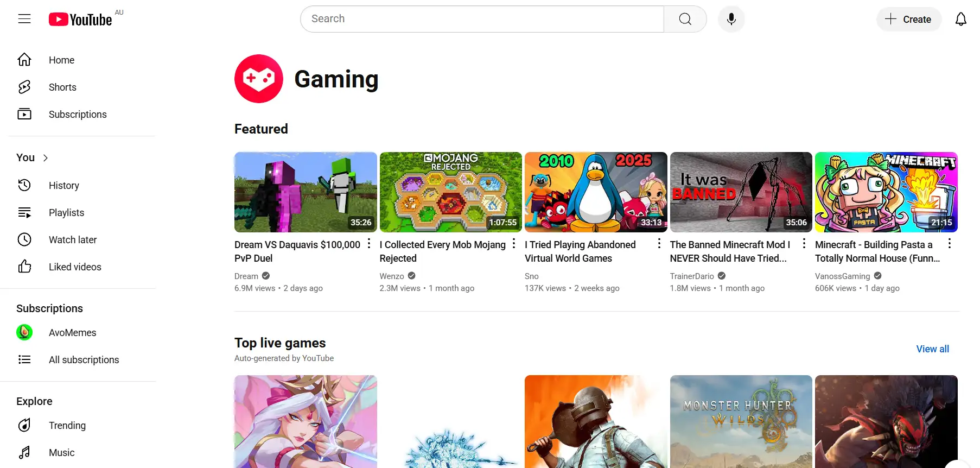Play the Dream VS Daquavis thumbnail
The image size is (980, 468).
click(x=306, y=192)
